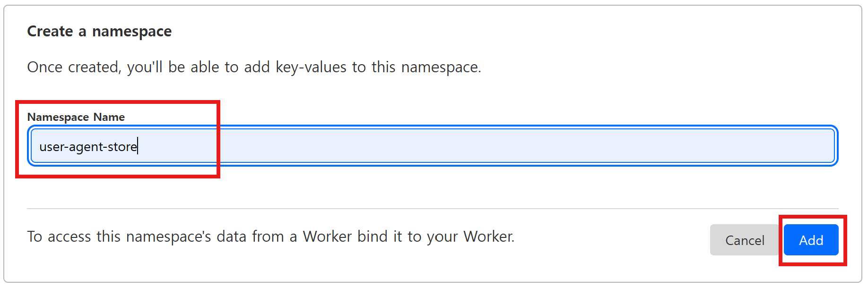Click the "Create a namespace" heading

pyautogui.click(x=99, y=32)
